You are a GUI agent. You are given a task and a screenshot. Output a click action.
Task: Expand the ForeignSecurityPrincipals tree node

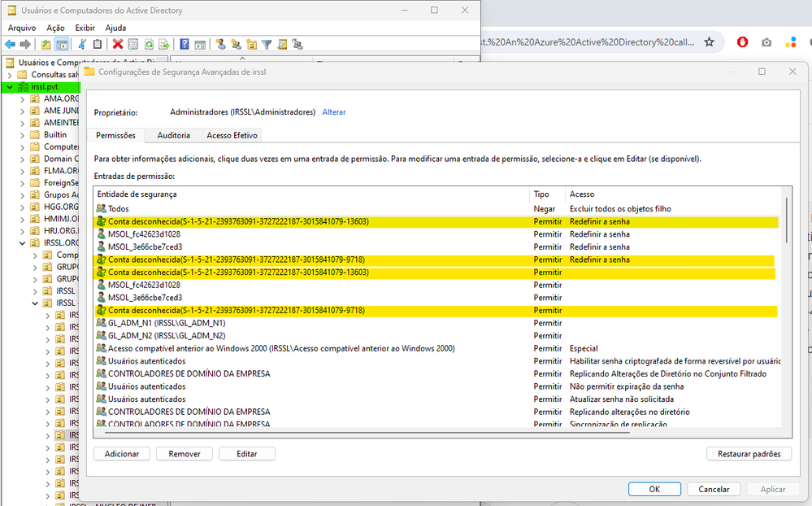22,183
